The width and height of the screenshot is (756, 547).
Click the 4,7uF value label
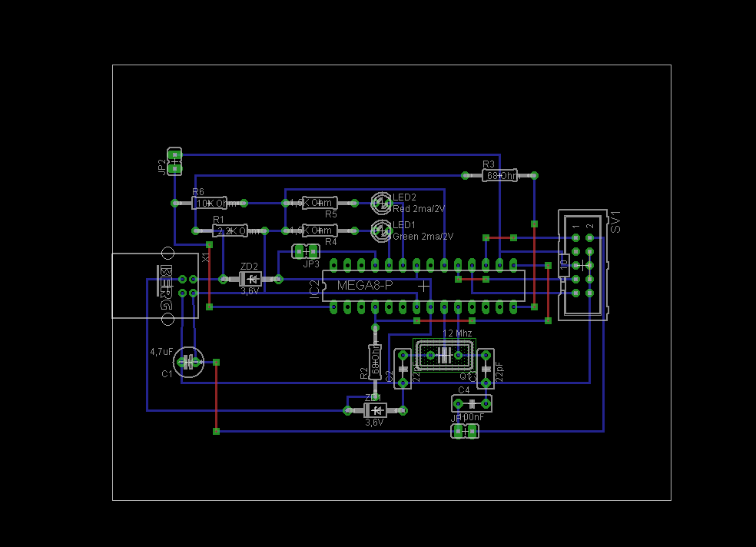(161, 352)
